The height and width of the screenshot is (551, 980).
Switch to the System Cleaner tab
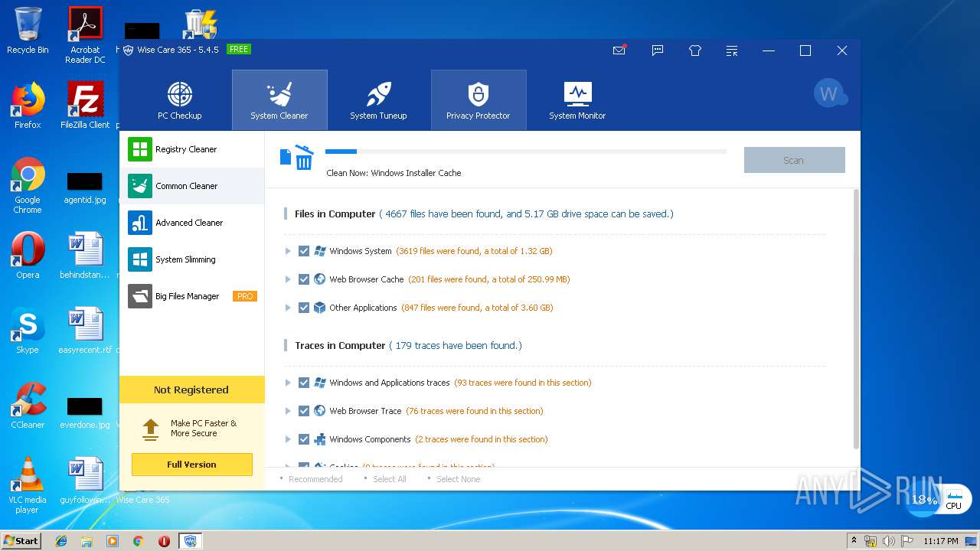click(279, 100)
